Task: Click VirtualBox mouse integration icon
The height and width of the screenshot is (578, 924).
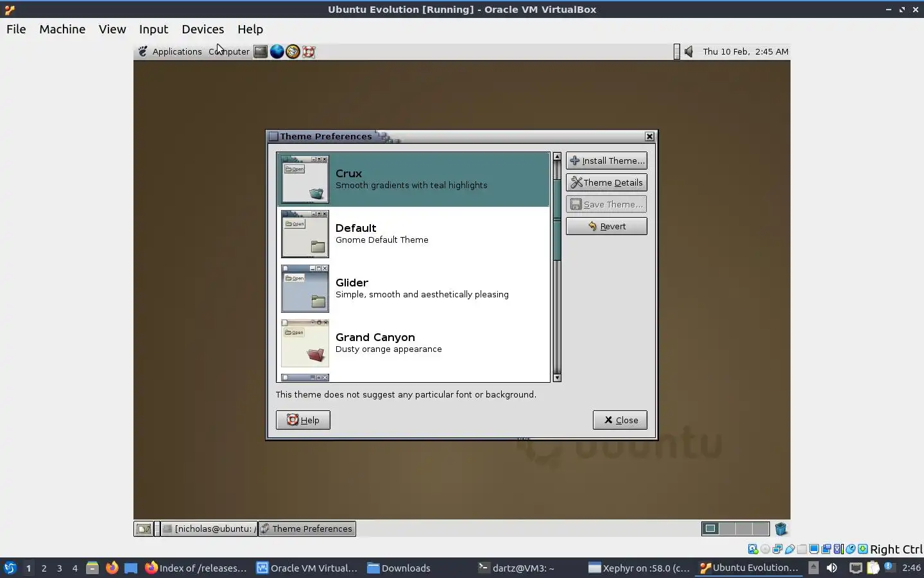Action: point(850,549)
